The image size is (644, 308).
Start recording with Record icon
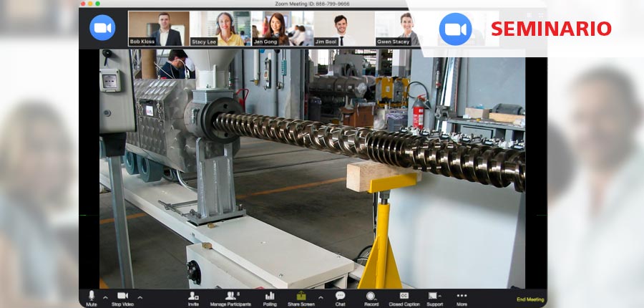coord(371,297)
